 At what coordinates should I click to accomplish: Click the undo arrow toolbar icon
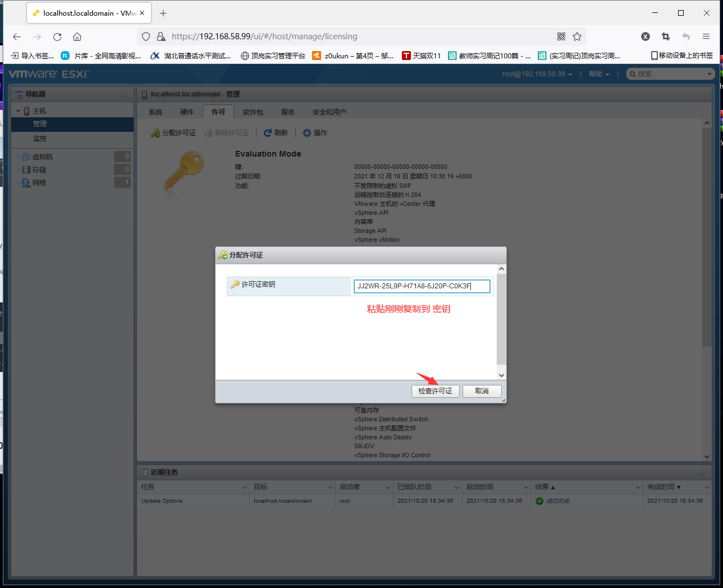[686, 36]
